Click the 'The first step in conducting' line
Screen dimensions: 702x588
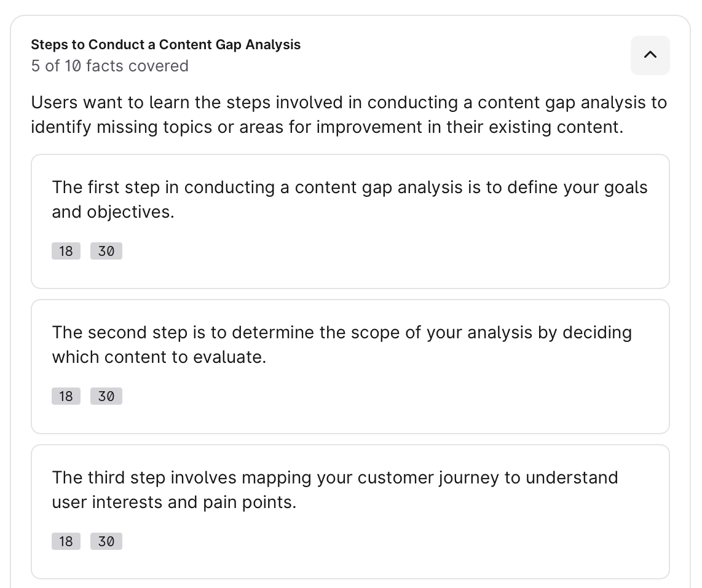pyautogui.click(x=349, y=188)
